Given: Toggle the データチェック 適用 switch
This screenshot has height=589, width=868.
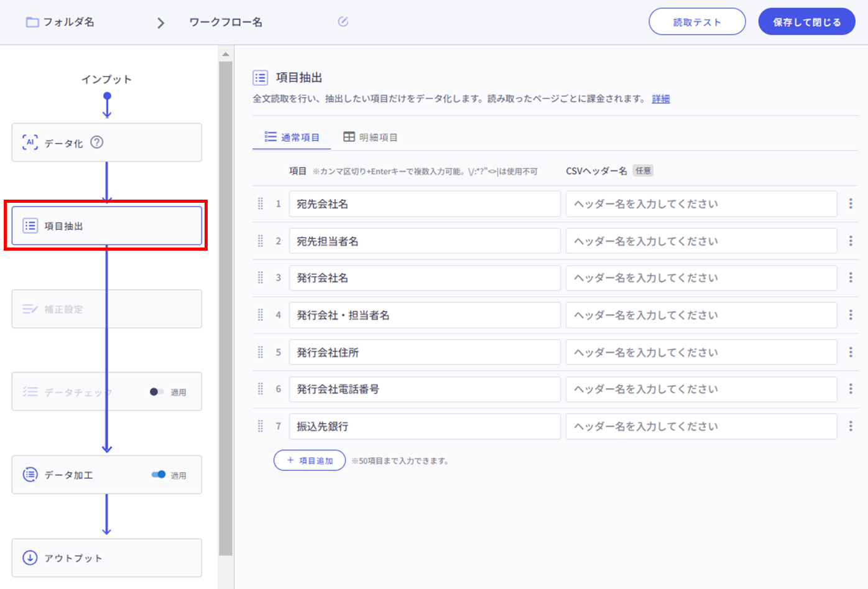Looking at the screenshot, I should click(x=157, y=392).
